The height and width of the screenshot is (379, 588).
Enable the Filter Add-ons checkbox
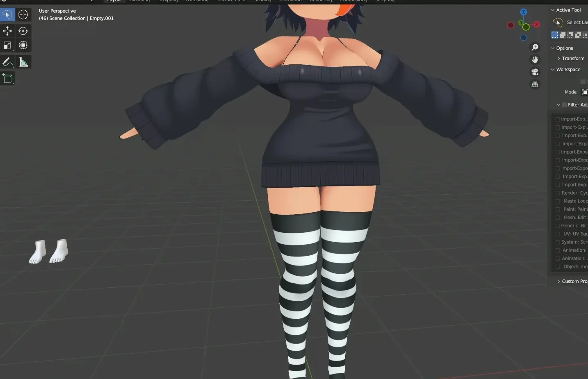(564, 105)
